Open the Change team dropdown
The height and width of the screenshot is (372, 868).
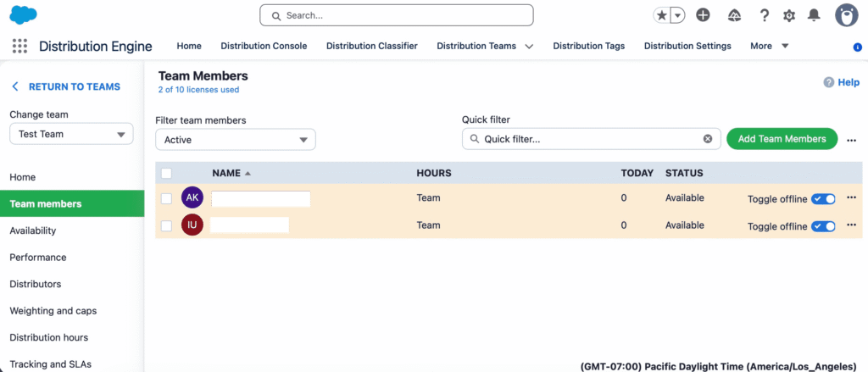pos(71,134)
